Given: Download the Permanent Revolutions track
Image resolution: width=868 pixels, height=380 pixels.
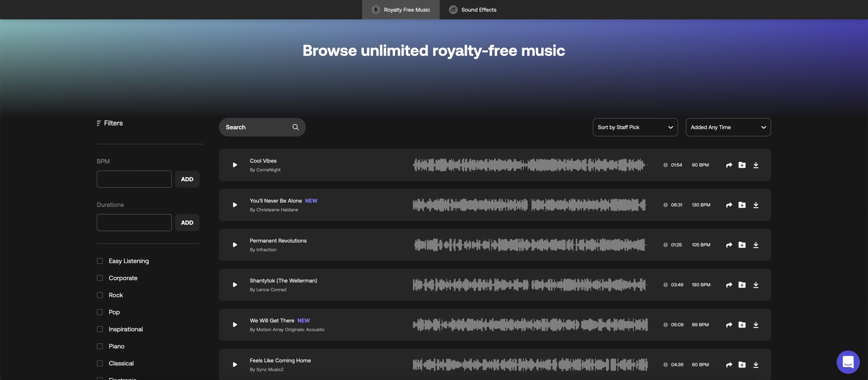Looking at the screenshot, I should coord(756,245).
